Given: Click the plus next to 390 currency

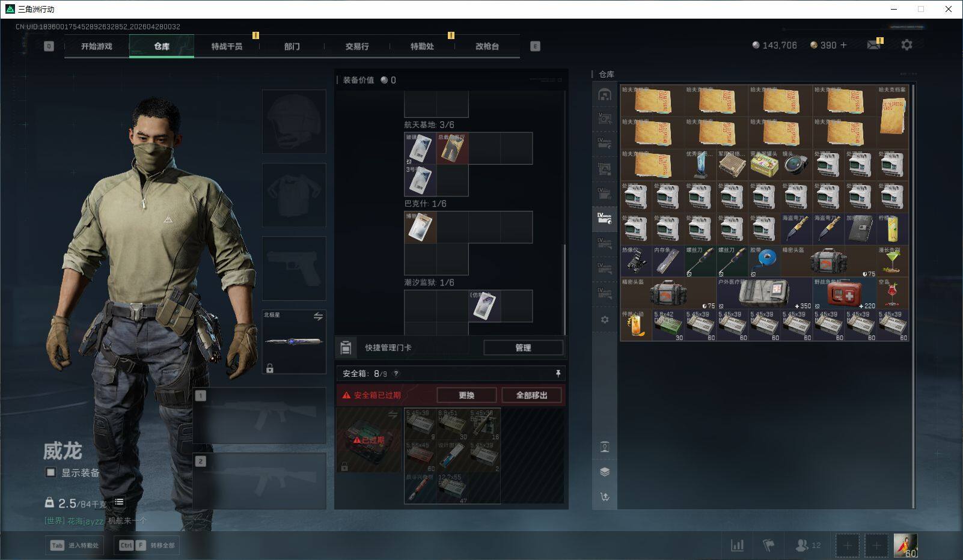Looking at the screenshot, I should click(843, 45).
